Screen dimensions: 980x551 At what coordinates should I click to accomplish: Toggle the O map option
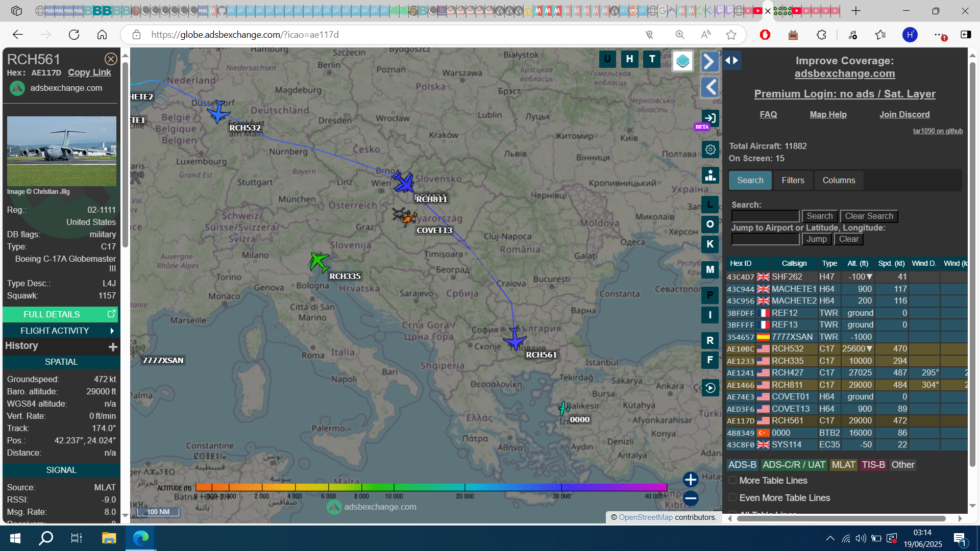(710, 224)
